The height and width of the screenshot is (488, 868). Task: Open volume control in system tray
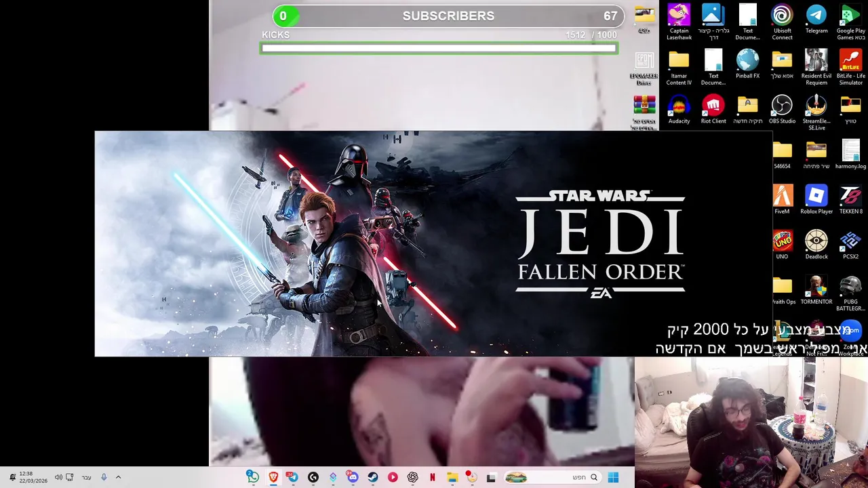coord(58,477)
